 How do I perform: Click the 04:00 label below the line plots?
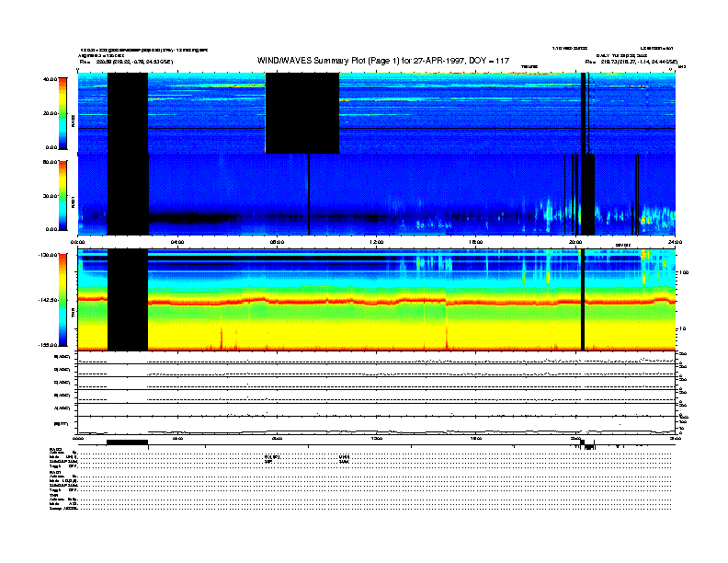[x=177, y=438]
